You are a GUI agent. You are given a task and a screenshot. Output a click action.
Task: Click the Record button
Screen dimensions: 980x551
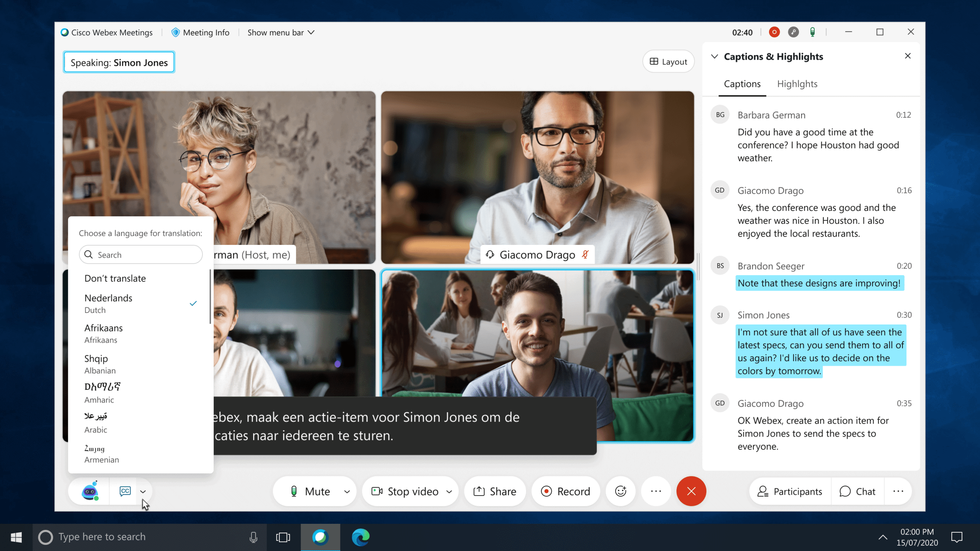565,491
